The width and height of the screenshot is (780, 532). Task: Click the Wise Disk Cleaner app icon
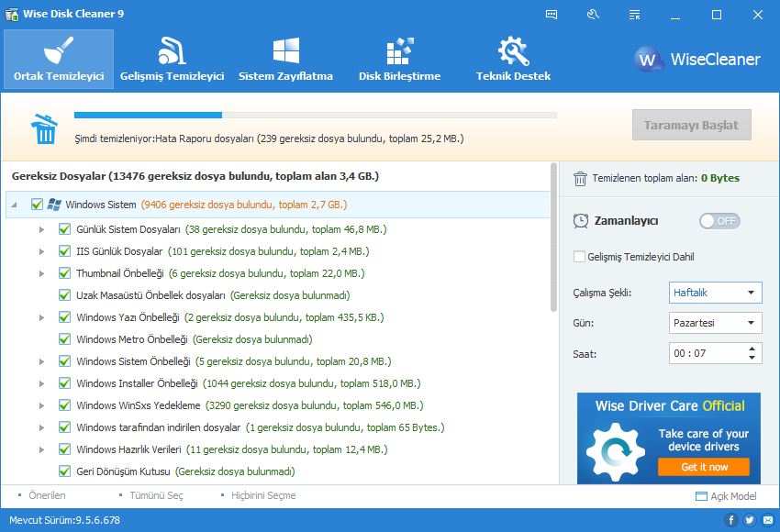12,14
